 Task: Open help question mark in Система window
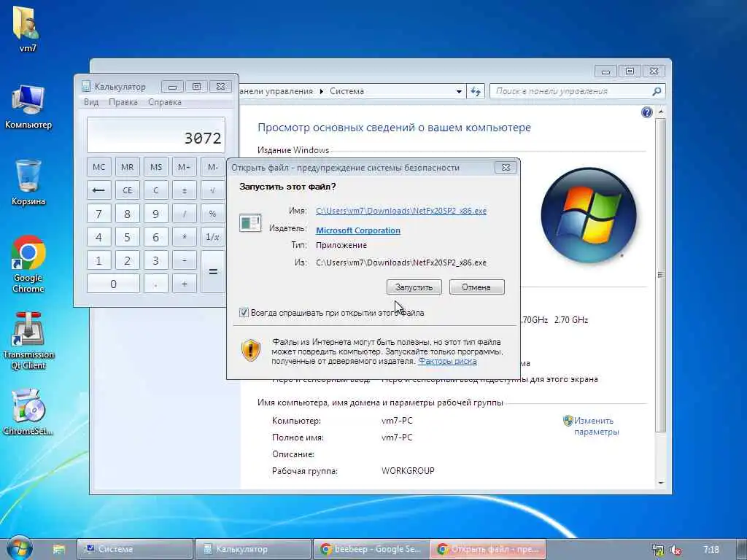[646, 112]
